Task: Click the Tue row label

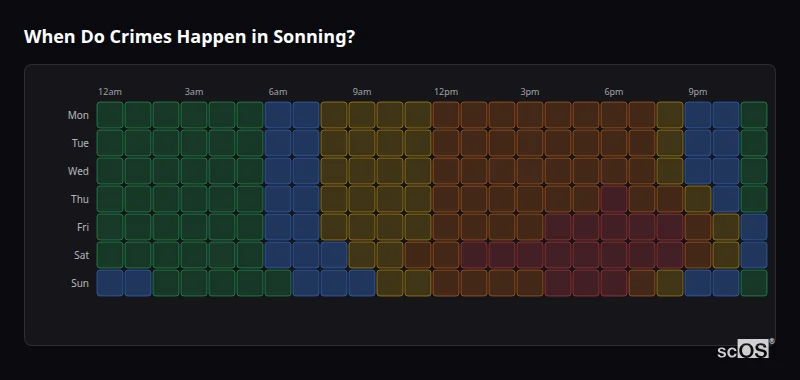Action: click(80, 143)
